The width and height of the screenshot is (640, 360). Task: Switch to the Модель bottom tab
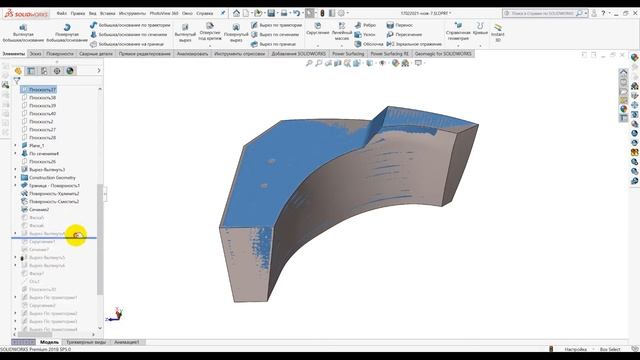[x=49, y=342]
